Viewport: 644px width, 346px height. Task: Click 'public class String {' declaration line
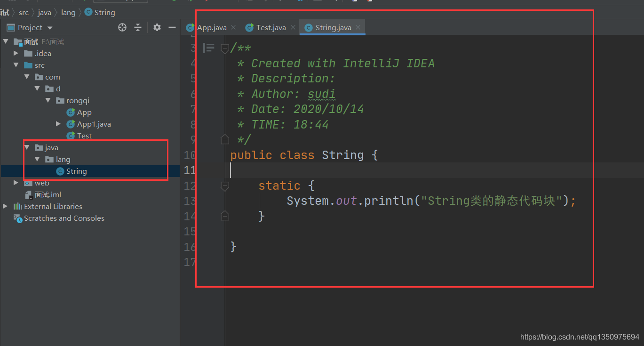point(304,155)
